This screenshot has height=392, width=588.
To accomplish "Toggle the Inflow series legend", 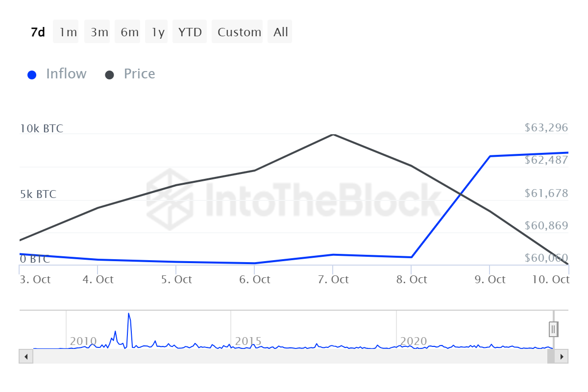I will (x=66, y=74).
